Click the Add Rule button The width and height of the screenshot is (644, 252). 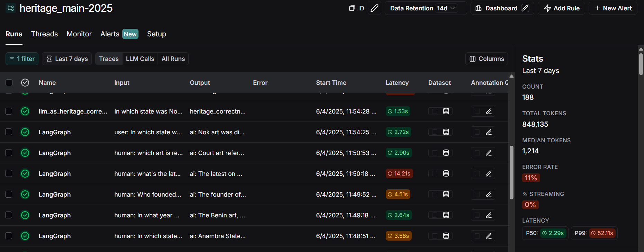[x=561, y=8]
